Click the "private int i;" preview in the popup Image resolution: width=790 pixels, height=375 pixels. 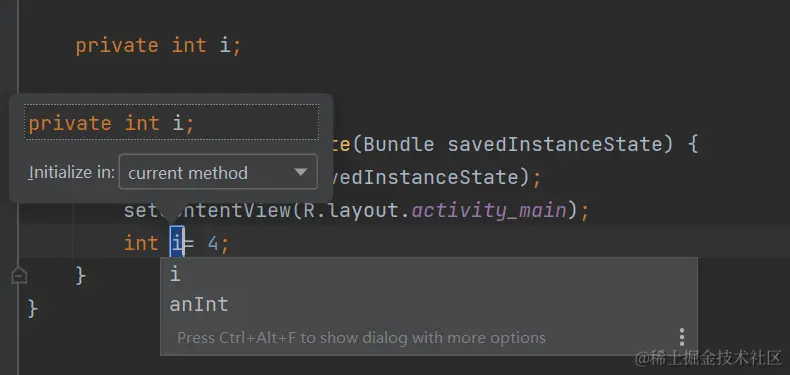coord(172,122)
